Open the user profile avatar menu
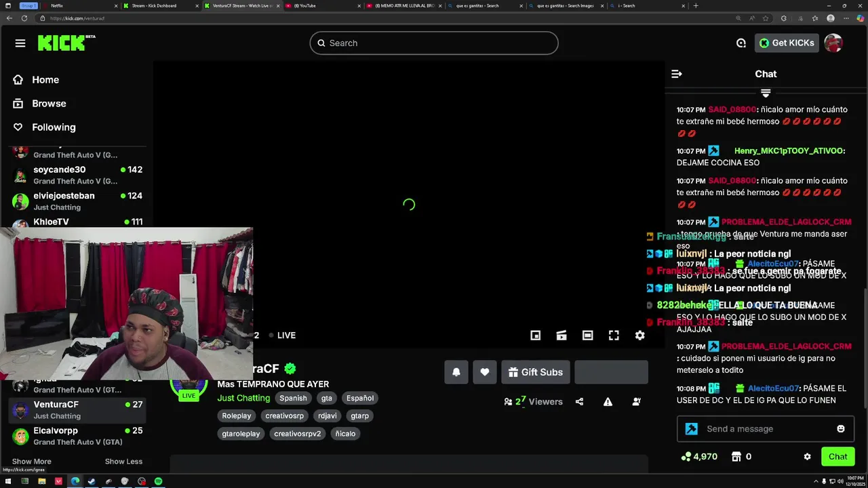This screenshot has height=488, width=868. click(x=833, y=43)
